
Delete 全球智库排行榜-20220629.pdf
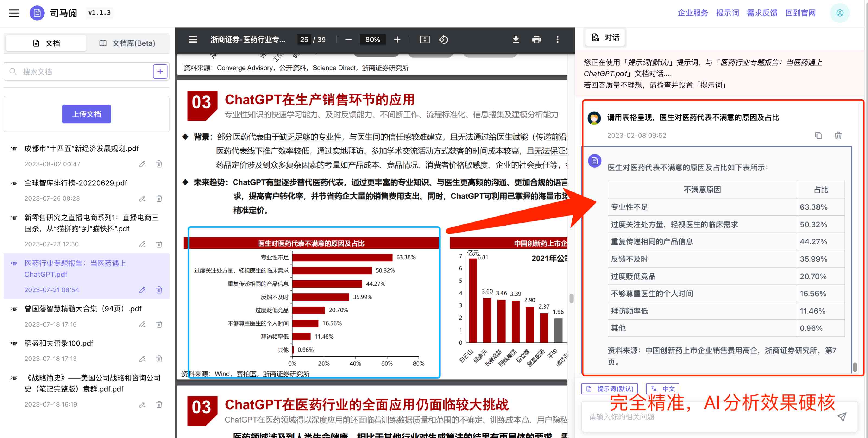159,198
